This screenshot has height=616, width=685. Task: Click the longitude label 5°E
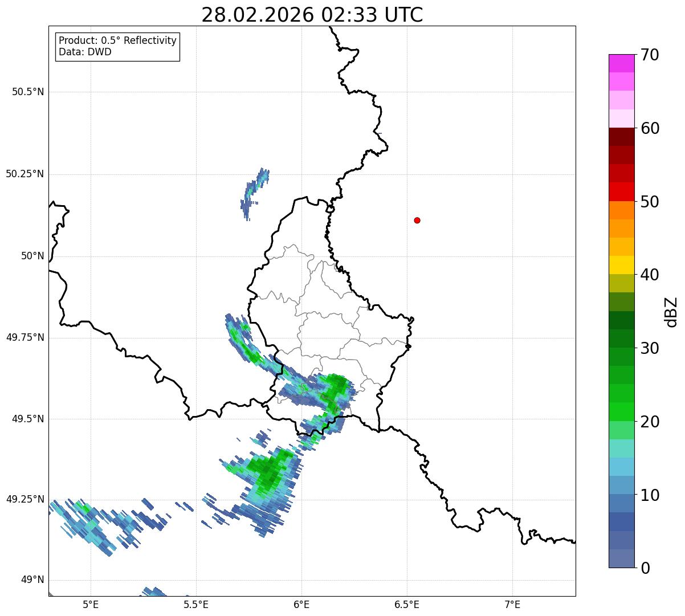[x=91, y=604]
